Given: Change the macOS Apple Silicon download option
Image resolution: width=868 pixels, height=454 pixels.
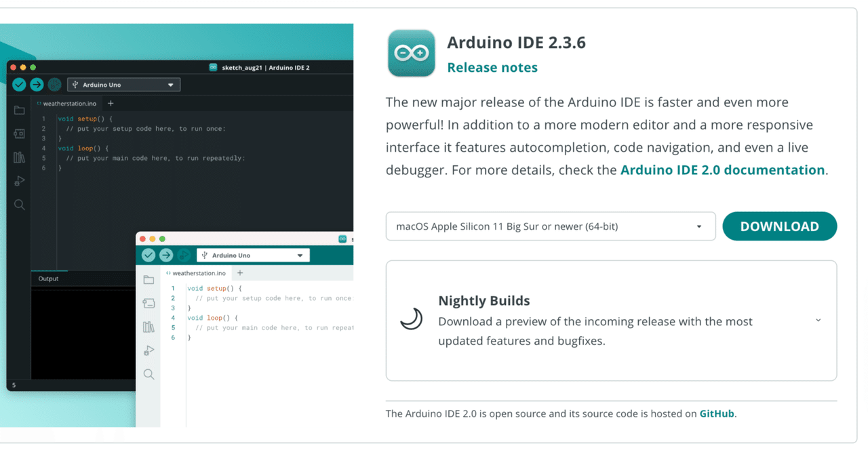Looking at the screenshot, I should tap(550, 226).
